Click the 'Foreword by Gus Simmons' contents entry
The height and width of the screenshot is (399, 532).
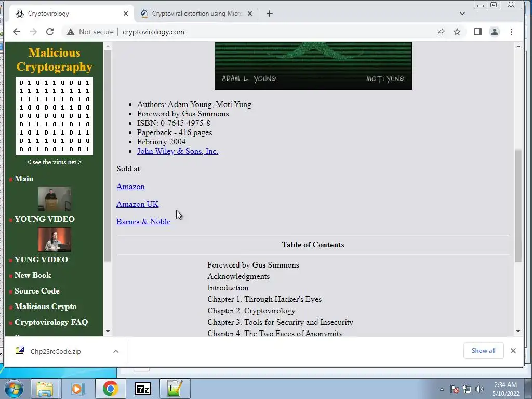point(253,265)
